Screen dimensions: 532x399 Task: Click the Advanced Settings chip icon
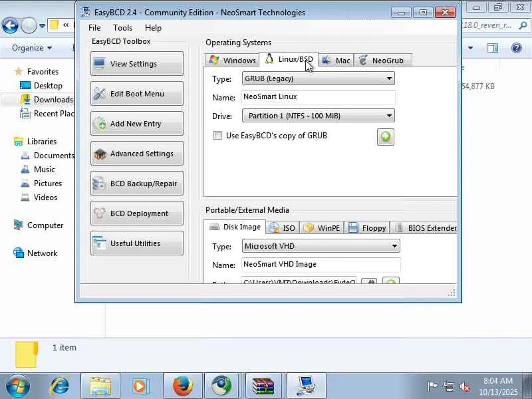pyautogui.click(x=100, y=154)
